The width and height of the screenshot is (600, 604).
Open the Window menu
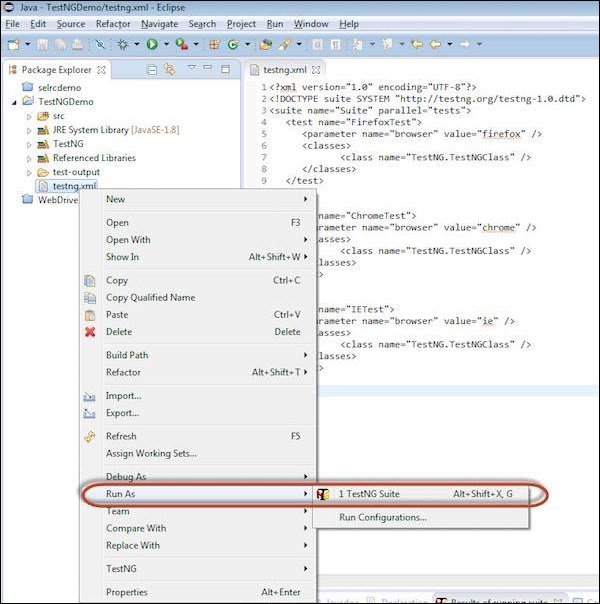pyautogui.click(x=311, y=24)
